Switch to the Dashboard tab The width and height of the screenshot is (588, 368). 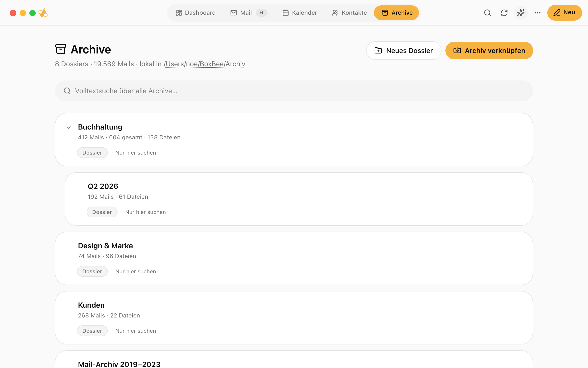[x=196, y=13]
